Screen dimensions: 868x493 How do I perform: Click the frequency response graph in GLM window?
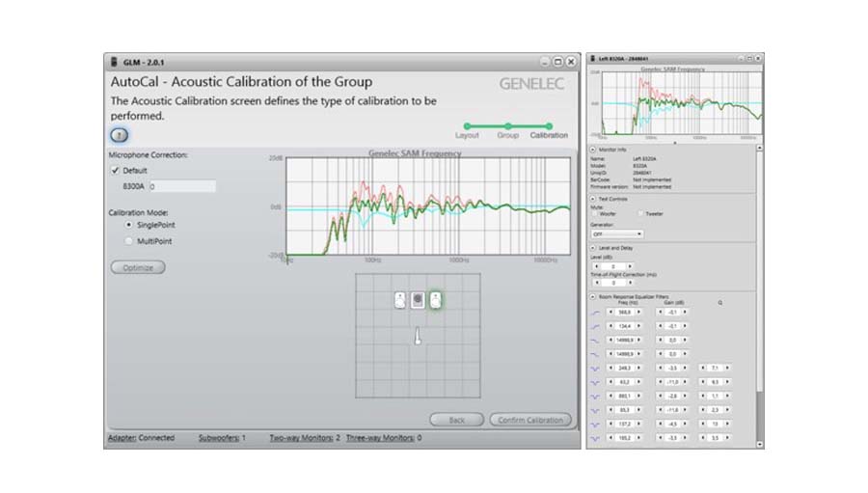coord(428,206)
